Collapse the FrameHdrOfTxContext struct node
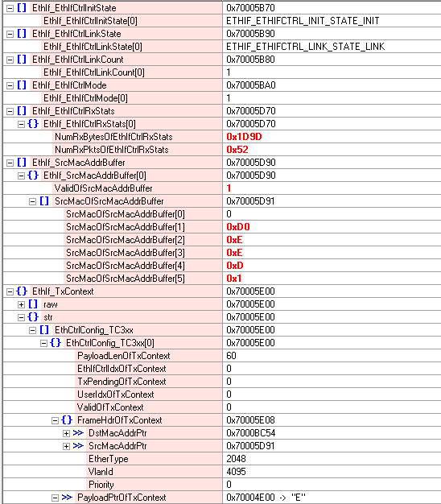This screenshot has width=441, height=504. coord(56,420)
